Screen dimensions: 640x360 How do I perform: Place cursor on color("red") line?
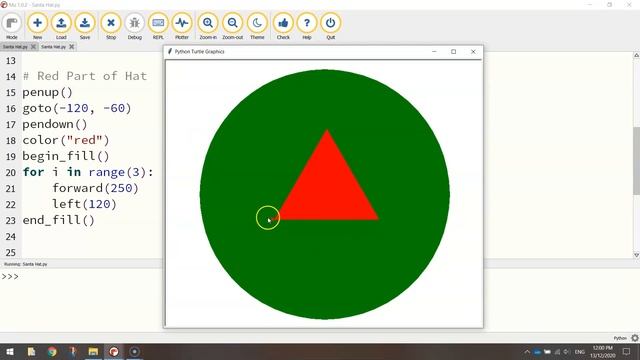pyautogui.click(x=66, y=140)
